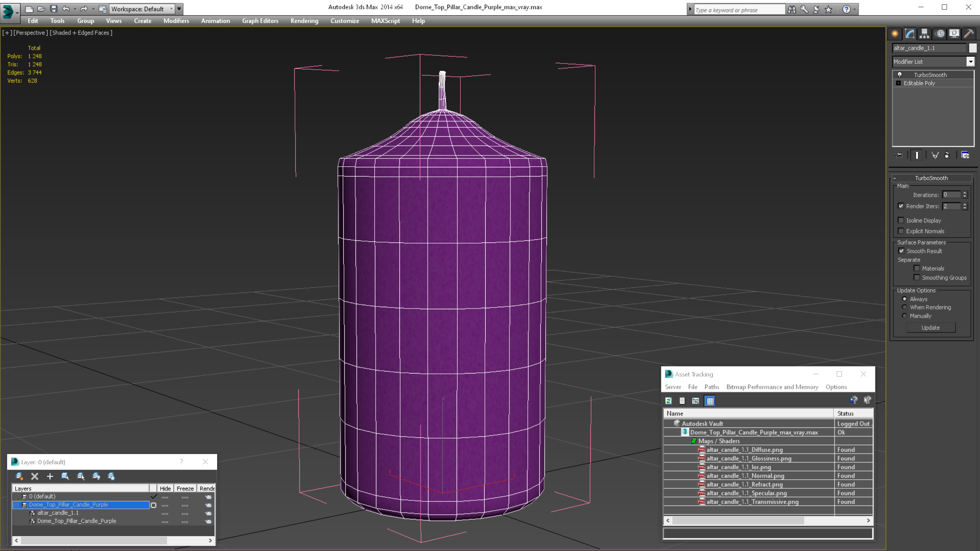The image size is (980, 551).
Task: Create a new layer plus icon
Action: (x=50, y=476)
